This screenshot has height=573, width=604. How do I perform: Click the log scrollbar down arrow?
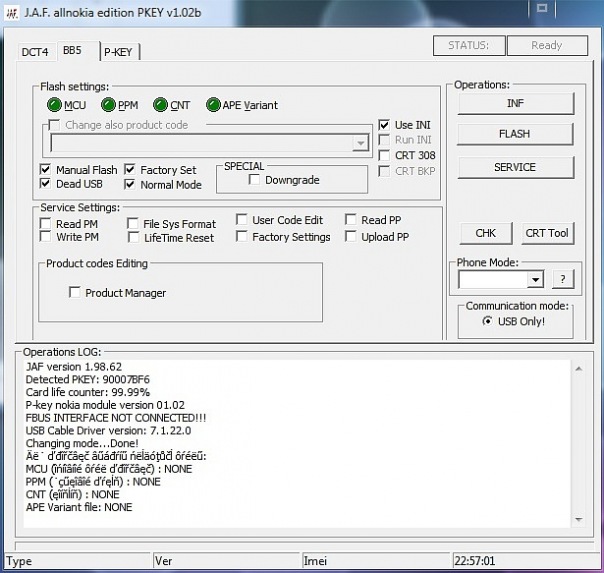coord(578,520)
